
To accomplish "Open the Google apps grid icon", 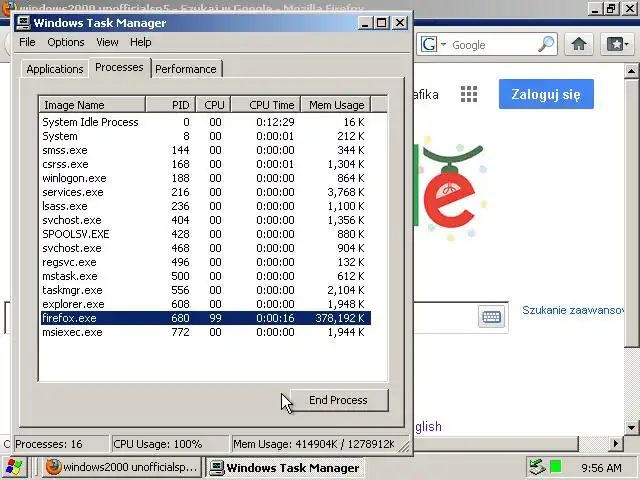I will [469, 94].
